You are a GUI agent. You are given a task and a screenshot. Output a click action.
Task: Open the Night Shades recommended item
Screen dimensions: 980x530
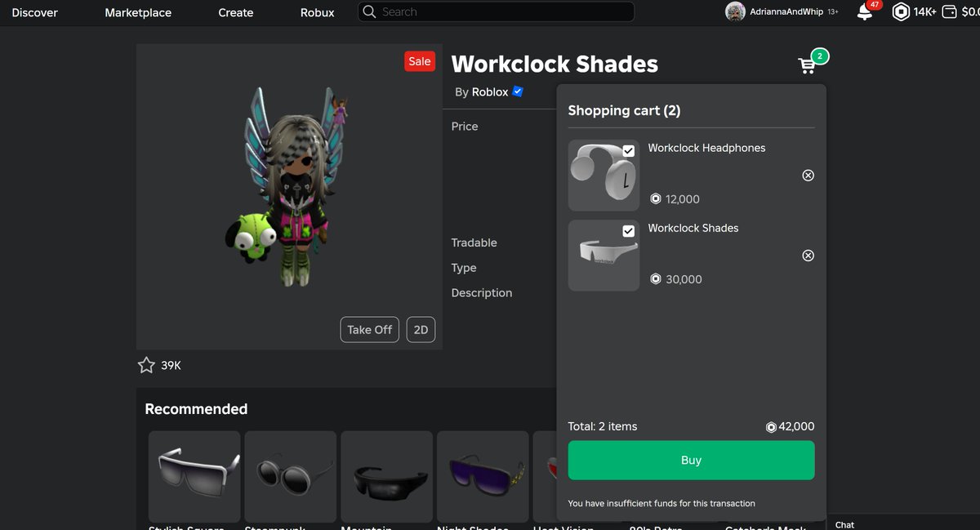pyautogui.click(x=483, y=477)
